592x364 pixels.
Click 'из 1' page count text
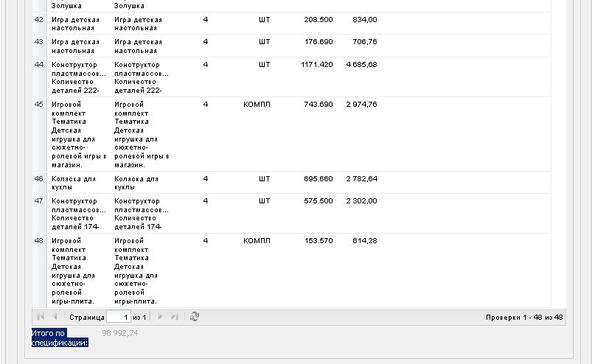(x=139, y=318)
